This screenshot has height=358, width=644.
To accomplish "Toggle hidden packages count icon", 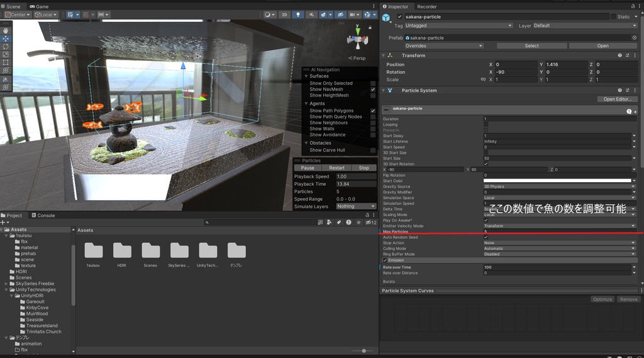I will click(x=371, y=222).
